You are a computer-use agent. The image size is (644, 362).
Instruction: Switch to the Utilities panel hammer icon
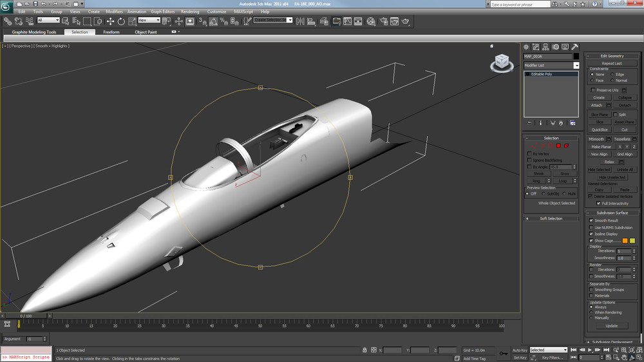(x=574, y=47)
